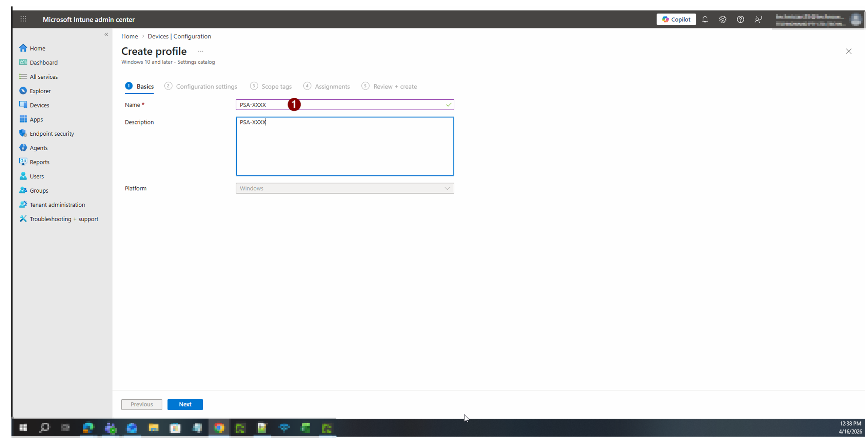
Task: Open Groups in the sidebar
Action: click(34, 191)
